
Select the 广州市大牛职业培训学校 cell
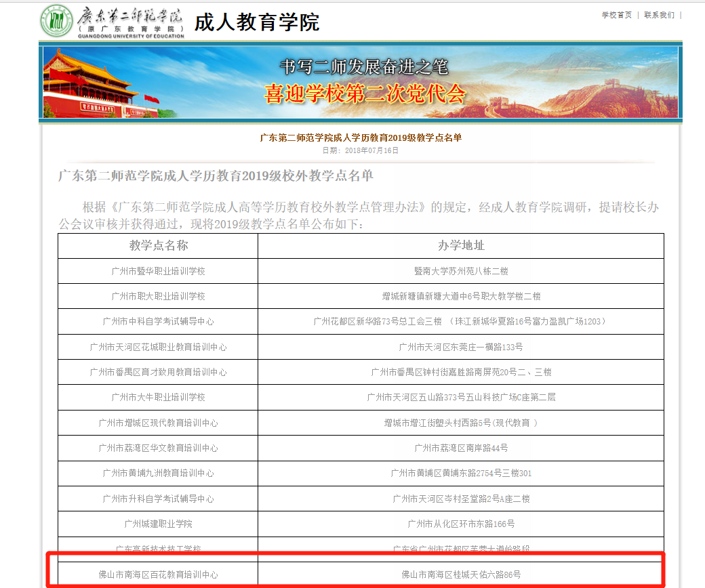[158, 397]
